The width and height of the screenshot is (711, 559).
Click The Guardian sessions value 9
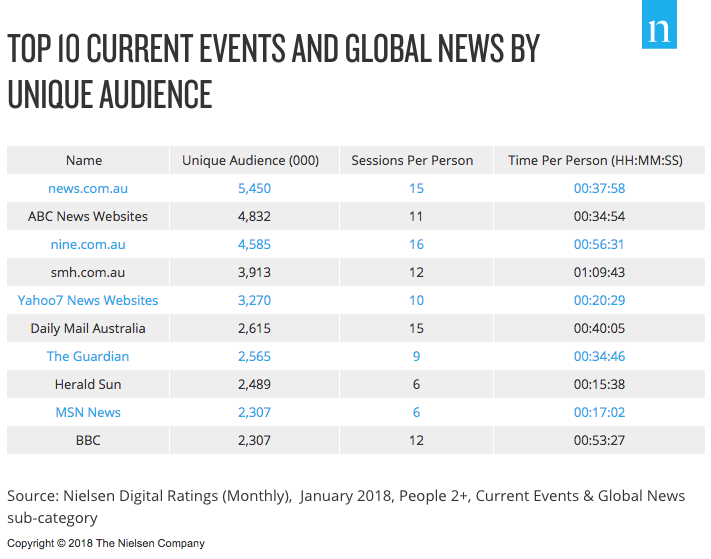pos(416,357)
